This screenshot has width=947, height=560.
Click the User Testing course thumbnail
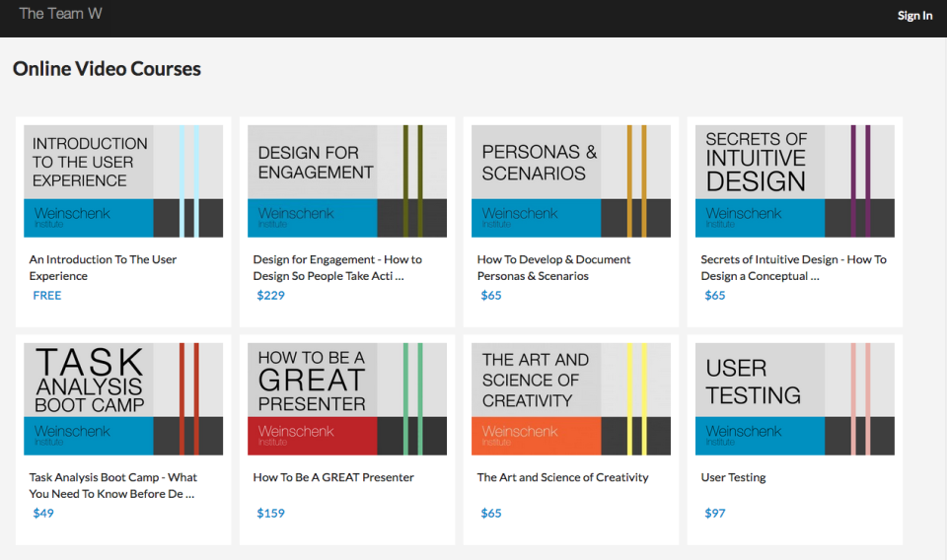(795, 399)
